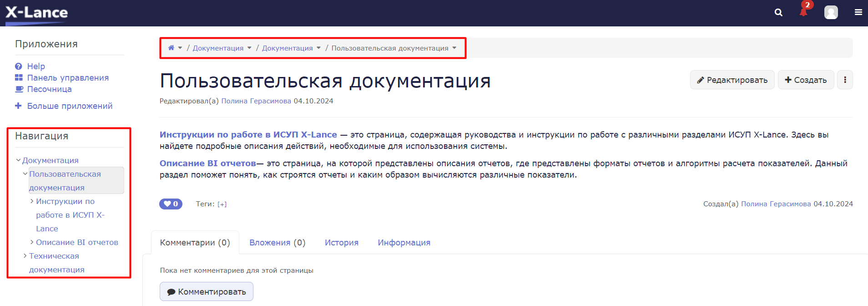Click Больше приложений link
Screen dimensions: 868x306
[70, 106]
